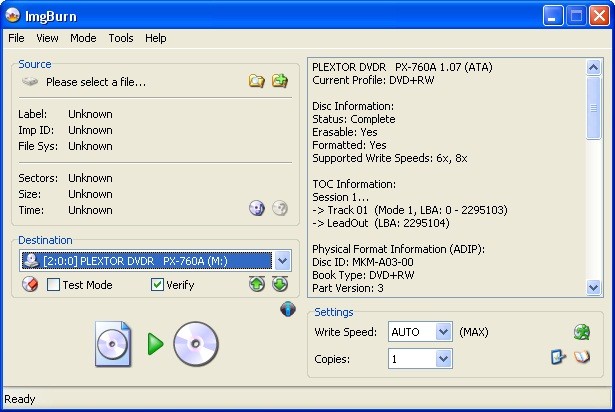Click the grey drive icon beside Please select a file
615x412 pixels.
coord(30,82)
